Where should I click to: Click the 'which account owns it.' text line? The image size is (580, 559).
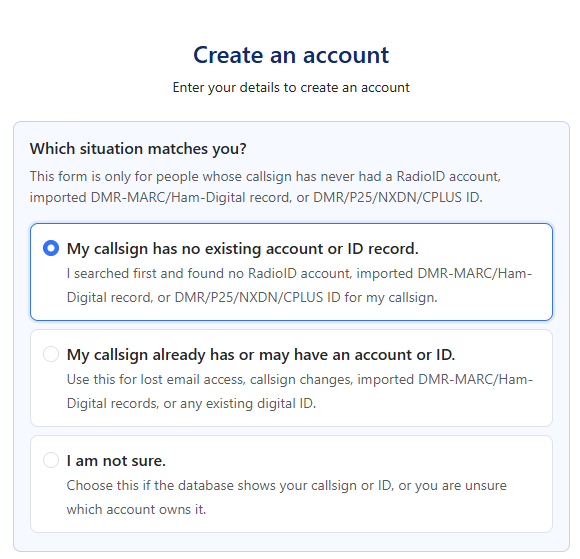(136, 509)
